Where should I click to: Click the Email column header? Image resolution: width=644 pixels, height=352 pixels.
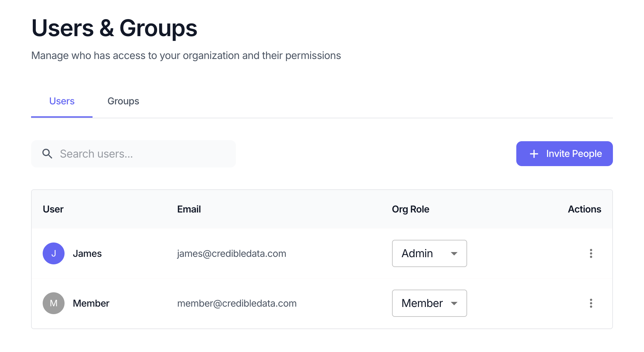[189, 209]
